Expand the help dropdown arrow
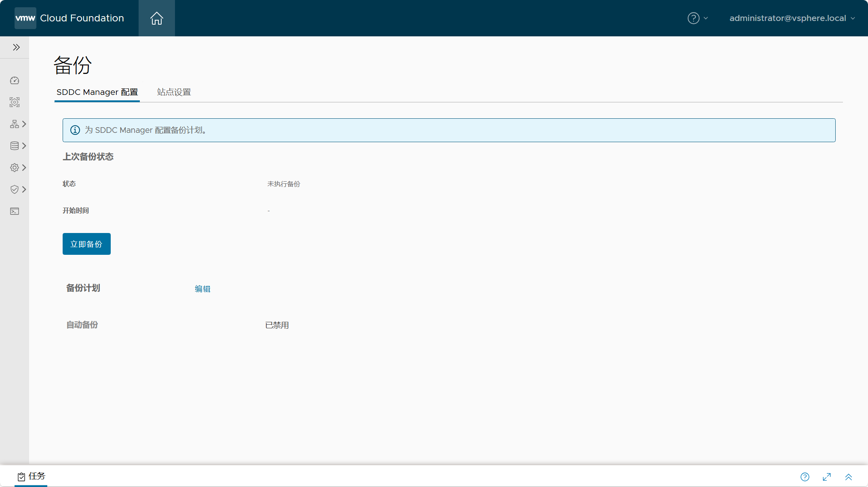The height and width of the screenshot is (487, 868). click(x=706, y=18)
